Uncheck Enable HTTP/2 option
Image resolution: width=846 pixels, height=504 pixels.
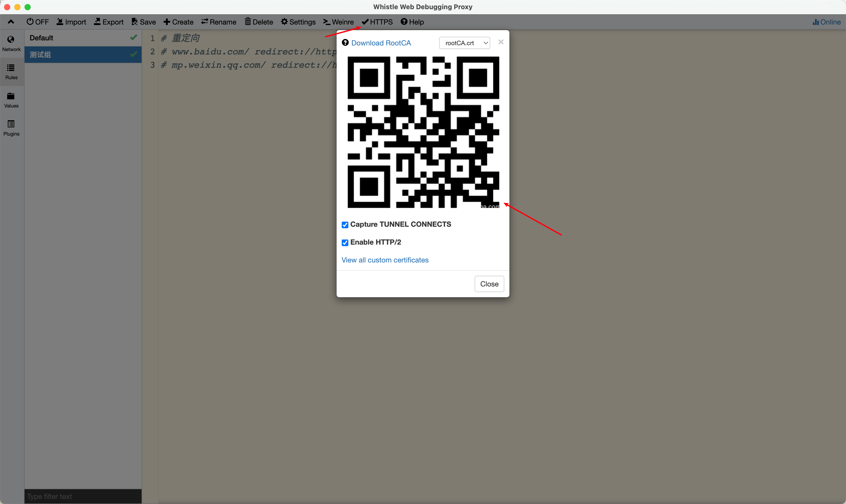coord(345,243)
